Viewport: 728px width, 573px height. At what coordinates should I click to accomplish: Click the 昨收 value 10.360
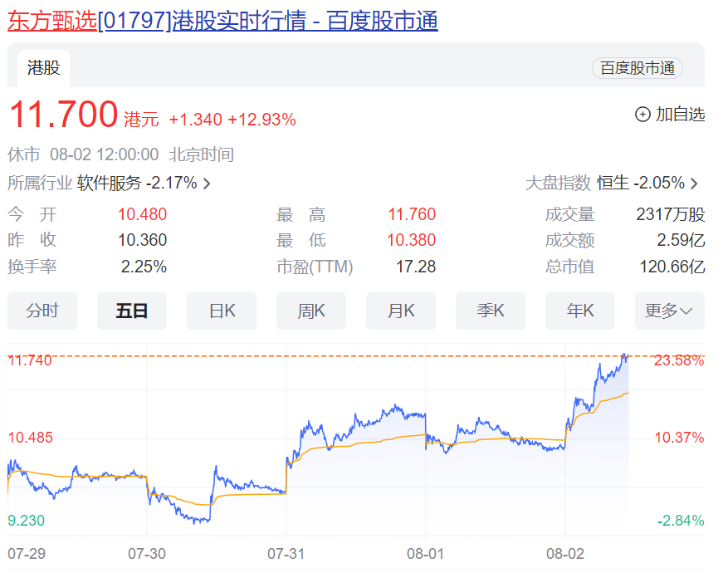[x=142, y=240]
